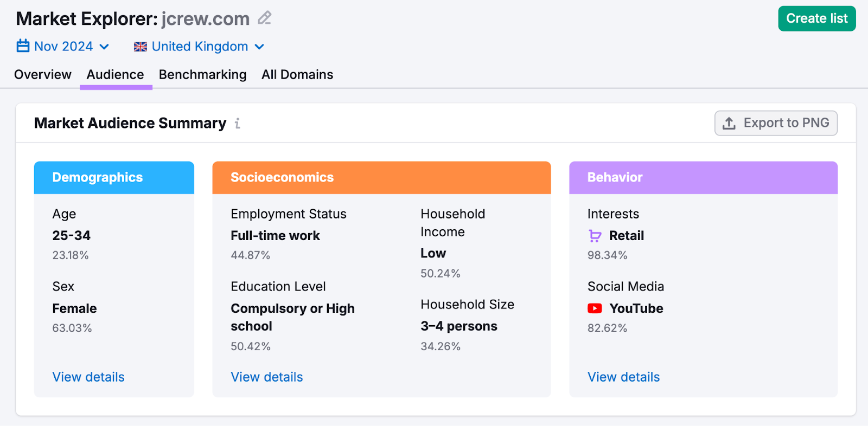Open View details under Demographics
868x426 pixels.
click(x=88, y=377)
